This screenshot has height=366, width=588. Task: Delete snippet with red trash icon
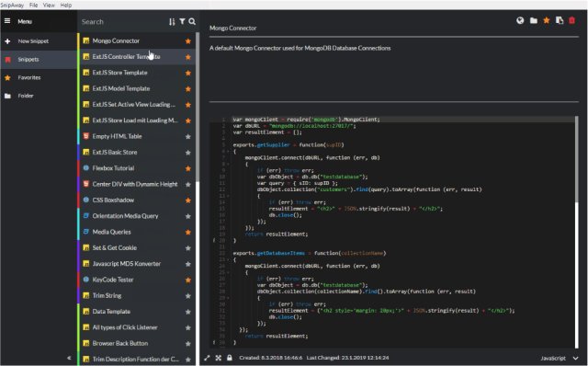point(571,20)
